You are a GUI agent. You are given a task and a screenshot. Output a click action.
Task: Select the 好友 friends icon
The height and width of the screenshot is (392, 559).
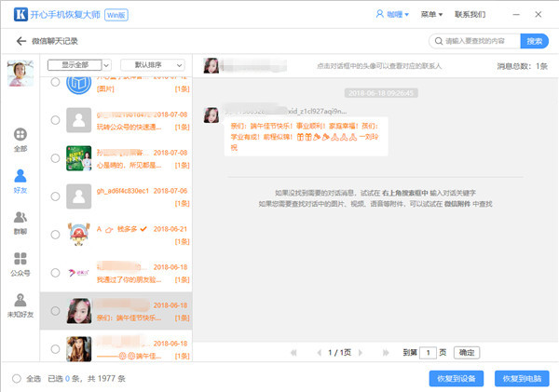20,176
